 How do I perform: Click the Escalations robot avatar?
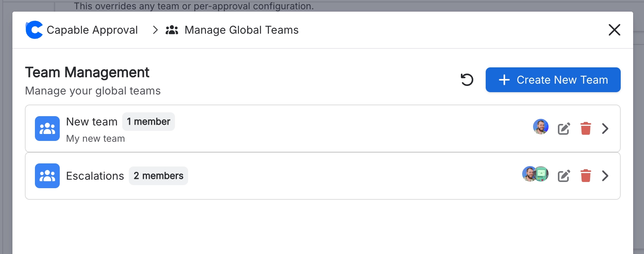click(x=542, y=174)
